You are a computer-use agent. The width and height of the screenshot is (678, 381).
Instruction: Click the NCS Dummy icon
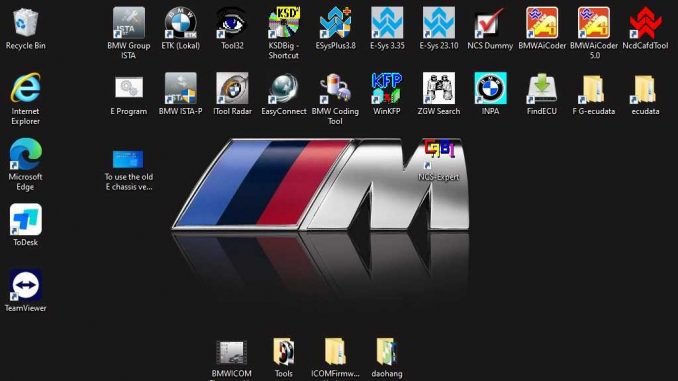pos(490,23)
